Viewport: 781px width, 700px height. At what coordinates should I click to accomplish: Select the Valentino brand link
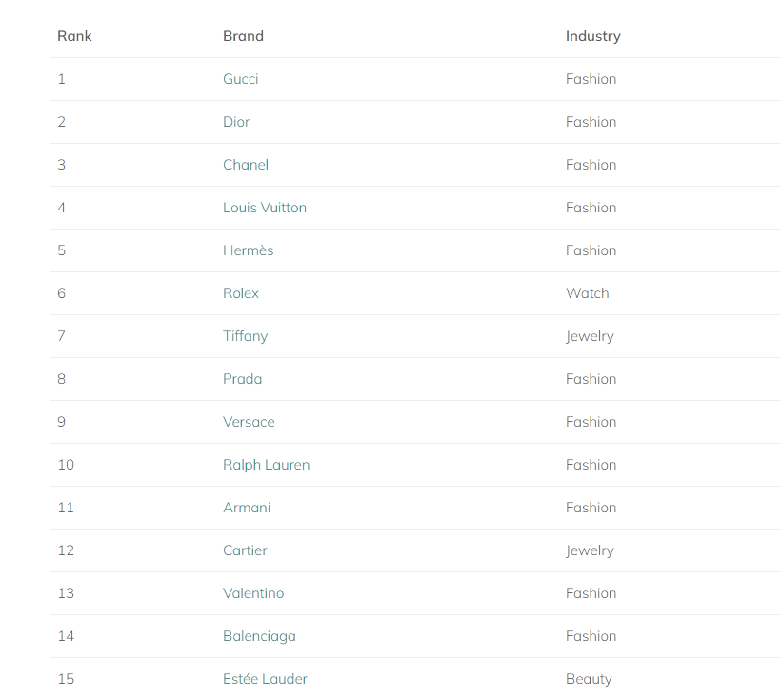pos(253,593)
